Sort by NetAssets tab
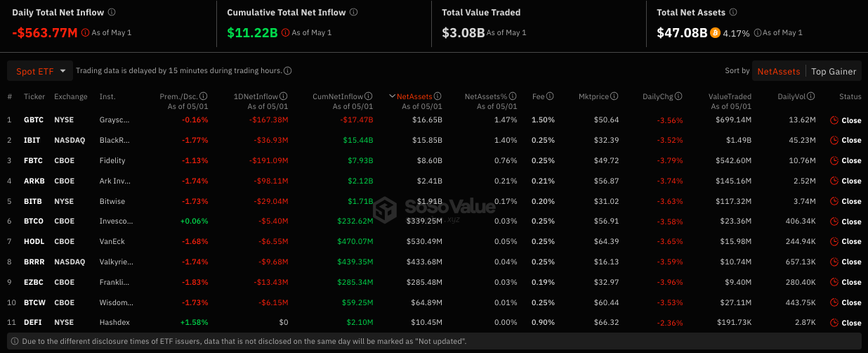Screen dimensions: 868x353 pyautogui.click(x=778, y=71)
